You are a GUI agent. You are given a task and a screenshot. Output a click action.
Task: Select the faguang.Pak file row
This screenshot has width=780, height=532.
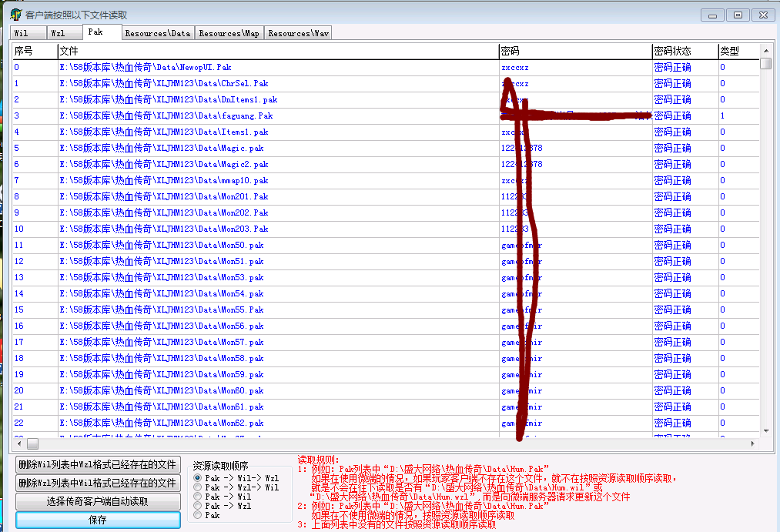pos(386,115)
